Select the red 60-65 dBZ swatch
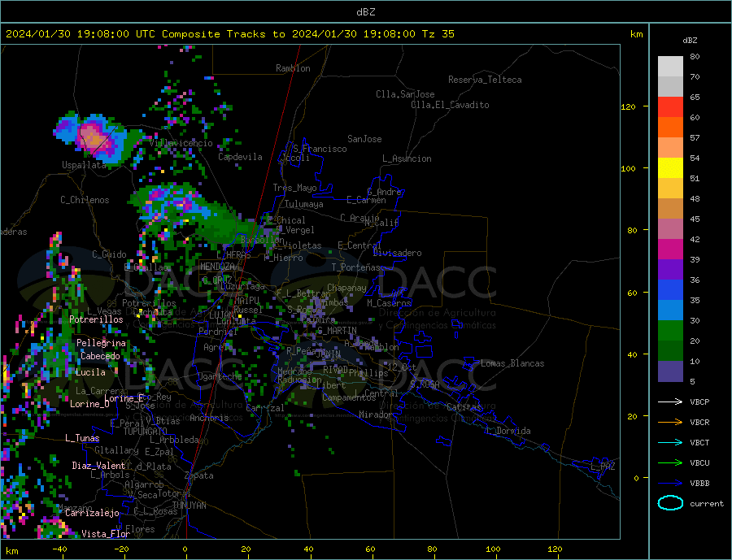 (x=670, y=106)
